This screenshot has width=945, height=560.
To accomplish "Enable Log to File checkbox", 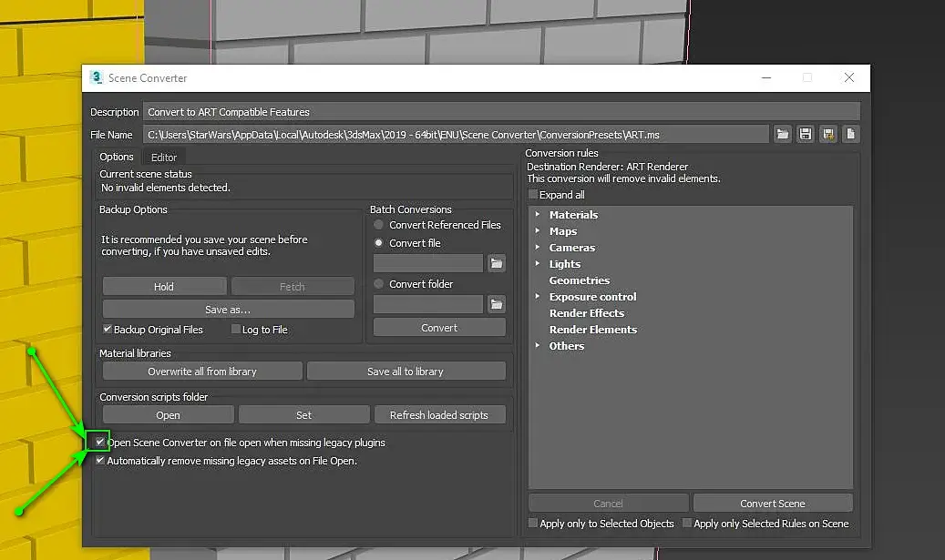I will [x=236, y=329].
